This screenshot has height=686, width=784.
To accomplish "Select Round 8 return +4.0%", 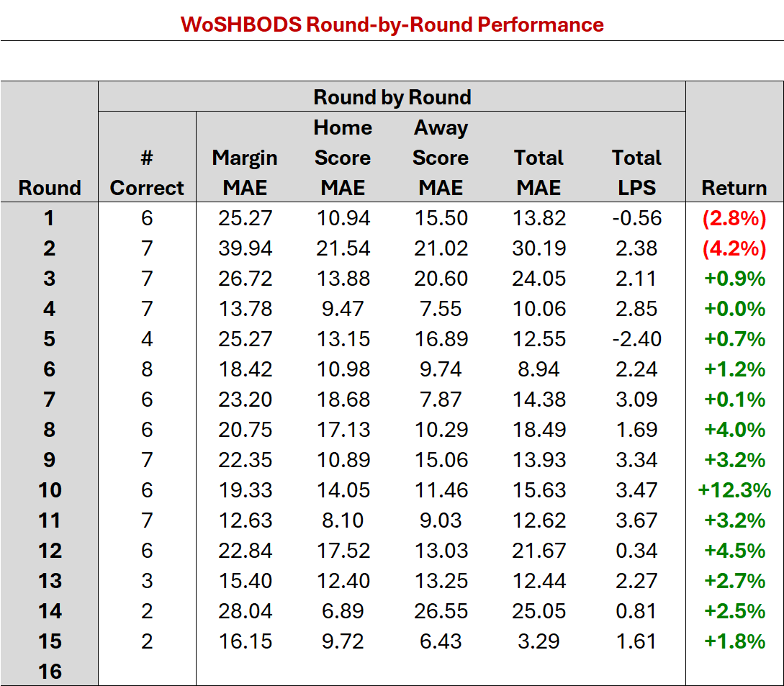I will [x=734, y=430].
